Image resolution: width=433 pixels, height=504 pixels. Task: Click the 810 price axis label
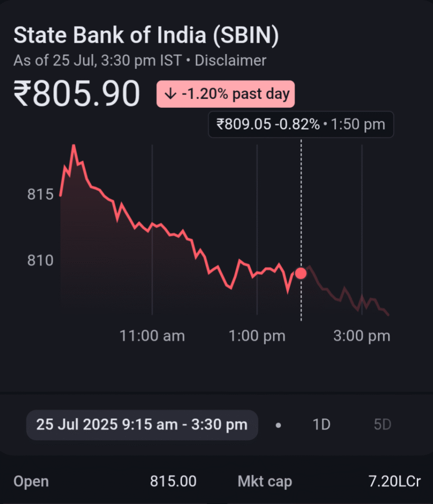tap(40, 260)
